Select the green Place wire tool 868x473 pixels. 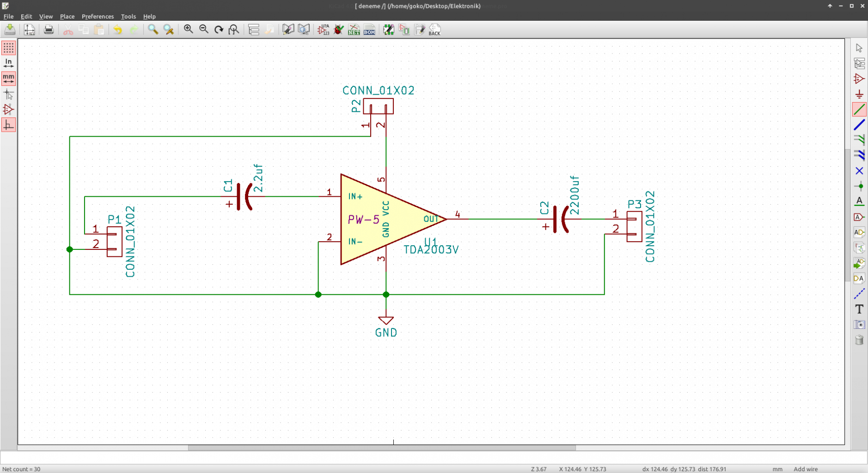[859, 109]
